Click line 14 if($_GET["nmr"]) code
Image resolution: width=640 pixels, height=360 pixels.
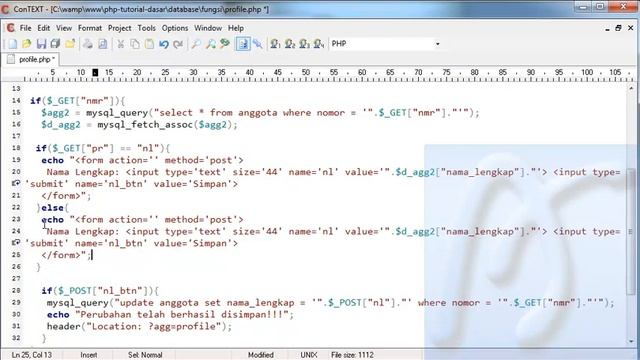tap(78, 100)
